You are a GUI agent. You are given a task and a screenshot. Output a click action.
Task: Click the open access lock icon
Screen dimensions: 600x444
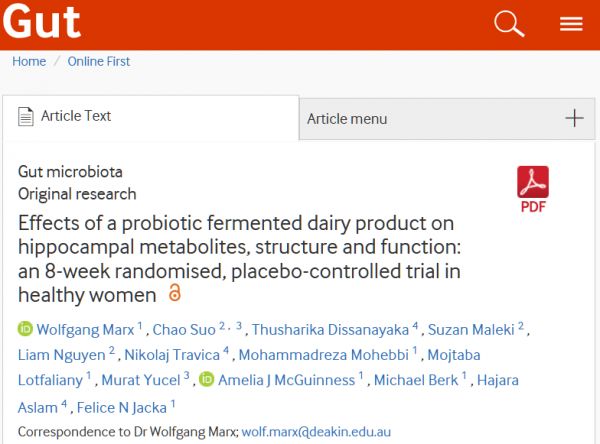point(175,294)
